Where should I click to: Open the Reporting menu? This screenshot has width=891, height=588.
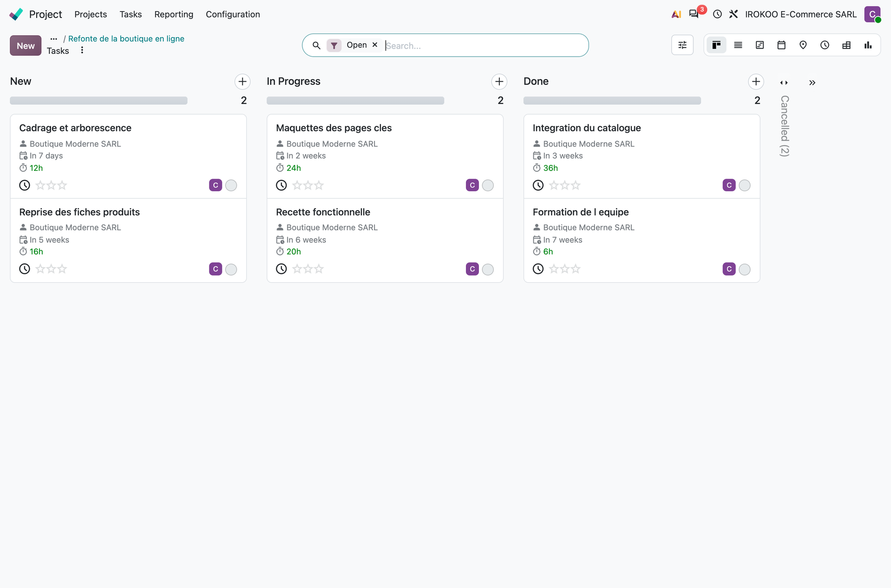(174, 14)
